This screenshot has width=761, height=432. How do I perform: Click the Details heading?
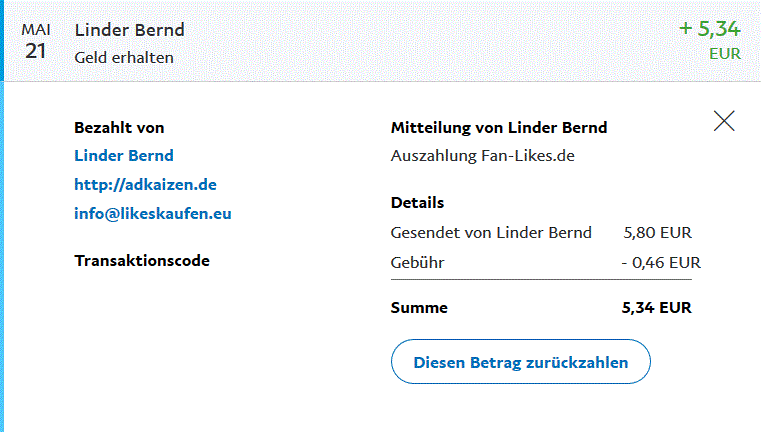coord(417,202)
